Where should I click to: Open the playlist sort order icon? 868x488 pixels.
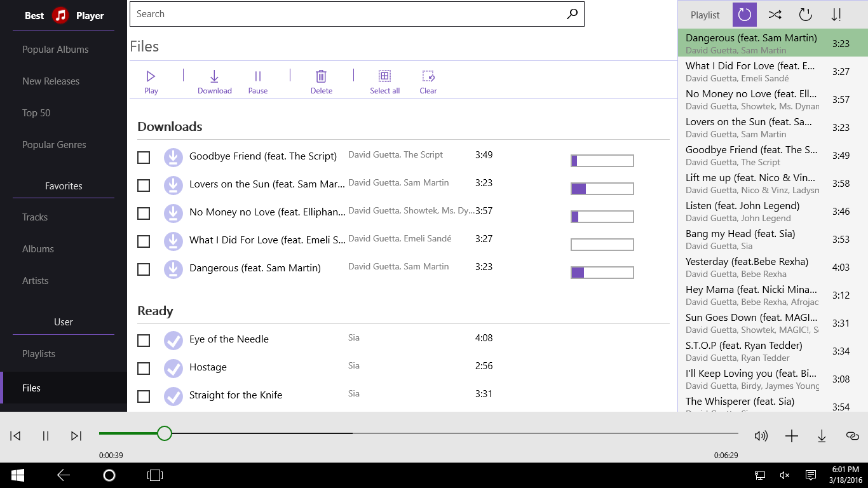[x=836, y=14]
